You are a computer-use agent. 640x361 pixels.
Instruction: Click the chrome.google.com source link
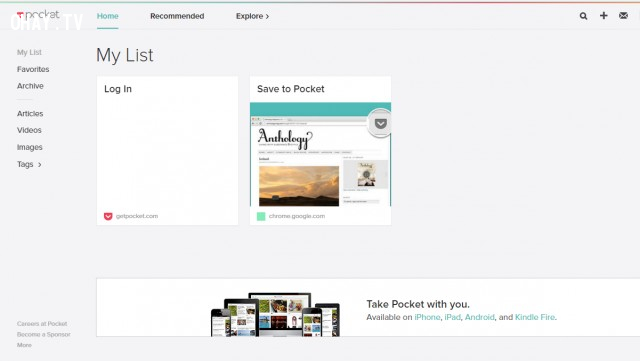coord(297,216)
